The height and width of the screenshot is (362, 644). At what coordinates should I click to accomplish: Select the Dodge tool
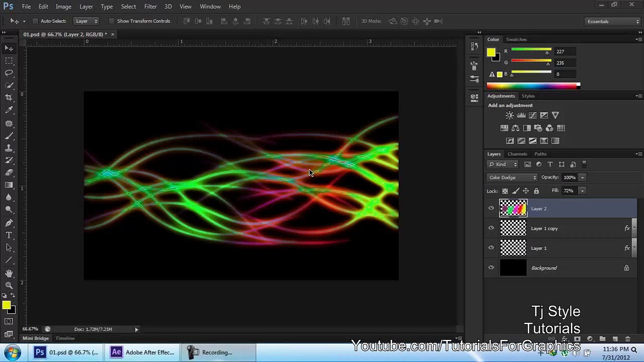click(x=9, y=209)
